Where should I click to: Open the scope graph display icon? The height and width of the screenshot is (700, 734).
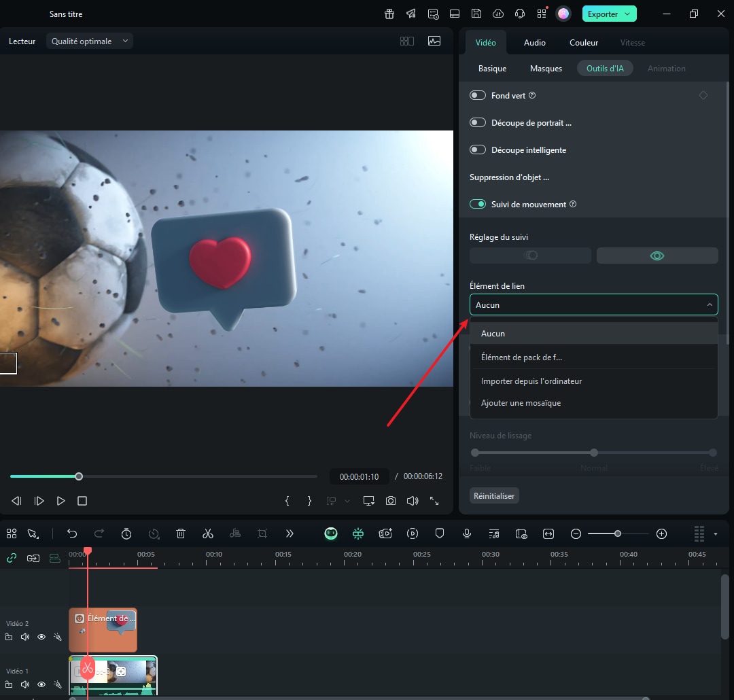click(434, 41)
